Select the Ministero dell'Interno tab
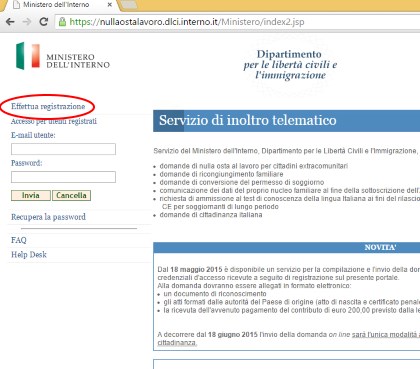Viewport: 420px width, 369px height. pos(56,5)
